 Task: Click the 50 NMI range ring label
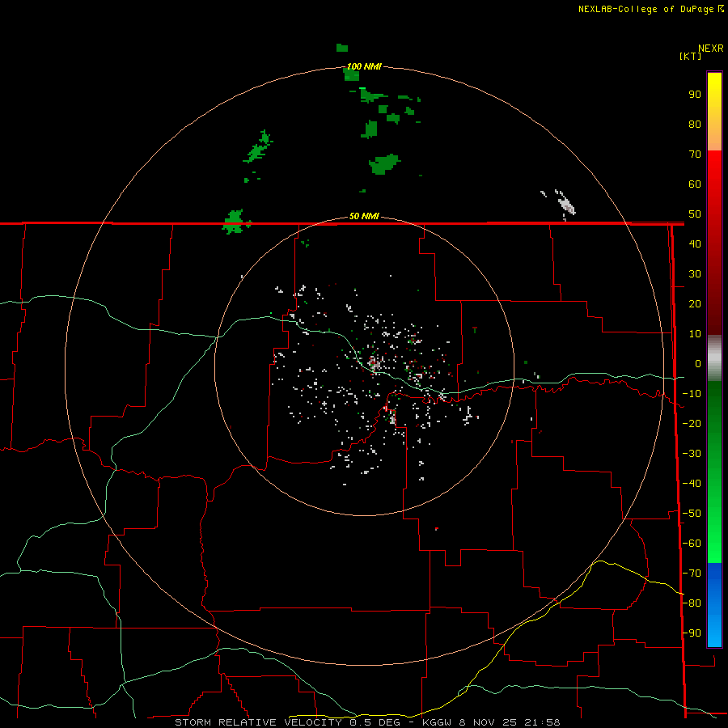click(x=364, y=216)
